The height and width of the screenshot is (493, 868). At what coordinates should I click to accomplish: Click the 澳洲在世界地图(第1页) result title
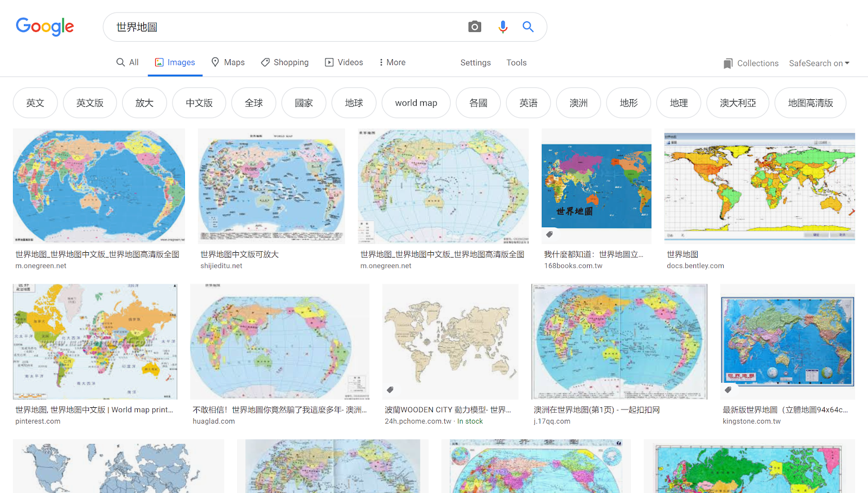597,410
